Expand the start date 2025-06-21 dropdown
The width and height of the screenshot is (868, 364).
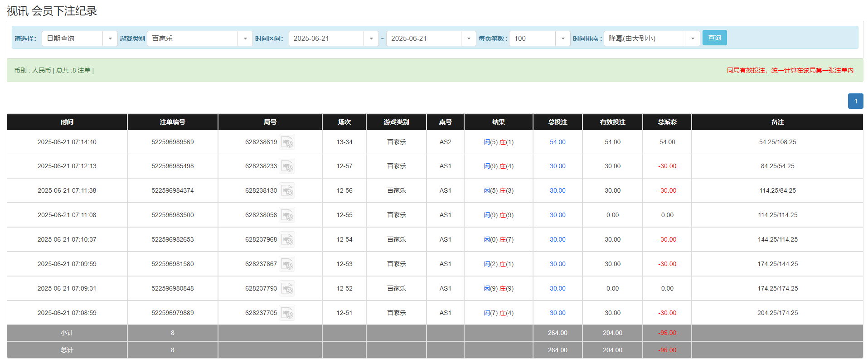371,39
